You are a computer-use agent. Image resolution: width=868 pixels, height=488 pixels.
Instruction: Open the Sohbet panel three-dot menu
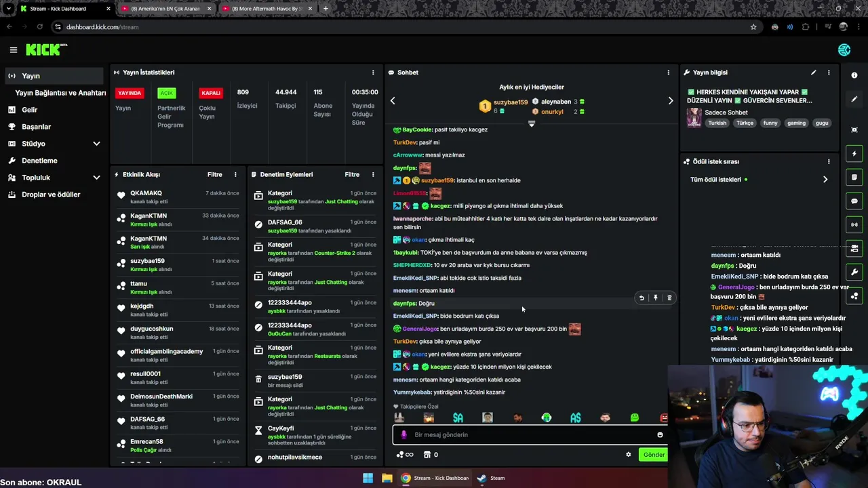point(668,73)
